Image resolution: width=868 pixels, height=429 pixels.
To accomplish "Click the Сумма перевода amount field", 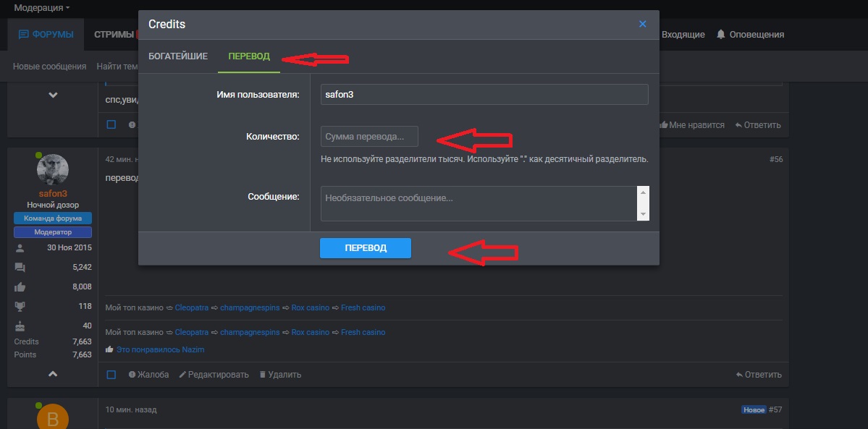I will point(369,136).
